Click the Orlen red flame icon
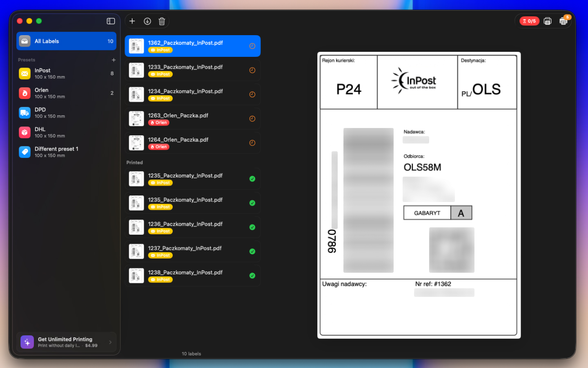Viewport: 588px width, 368px height. (x=25, y=93)
